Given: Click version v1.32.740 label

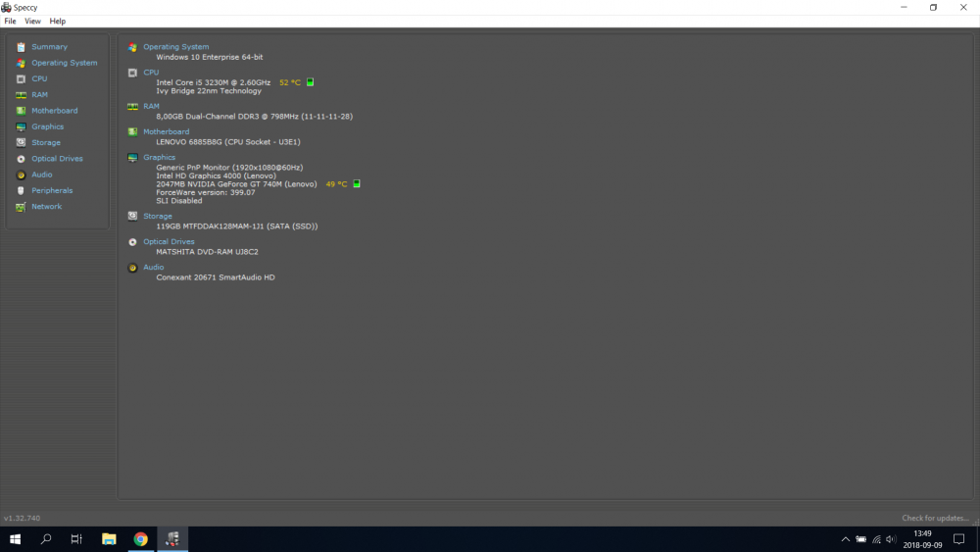Looking at the screenshot, I should [x=22, y=519].
